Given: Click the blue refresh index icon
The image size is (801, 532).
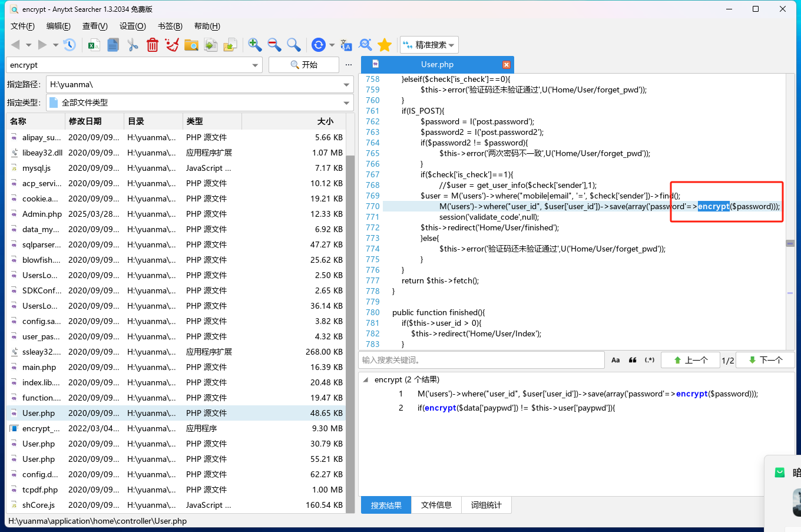Looking at the screenshot, I should (319, 45).
